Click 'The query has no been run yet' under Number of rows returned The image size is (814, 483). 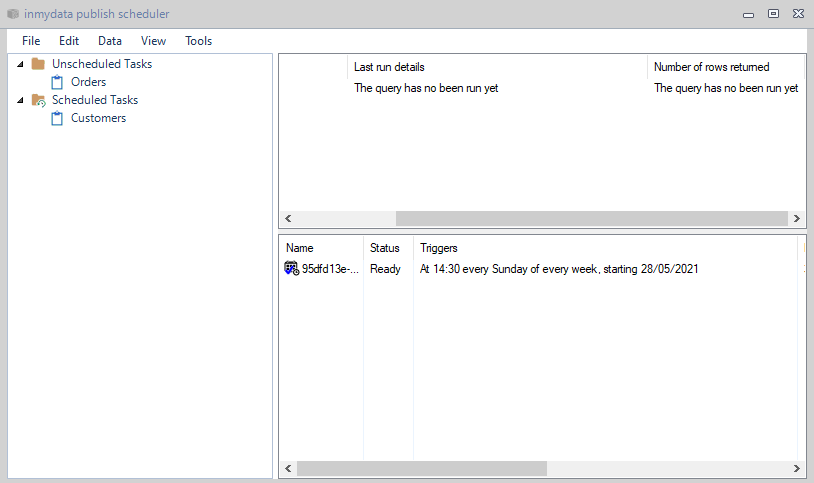726,88
